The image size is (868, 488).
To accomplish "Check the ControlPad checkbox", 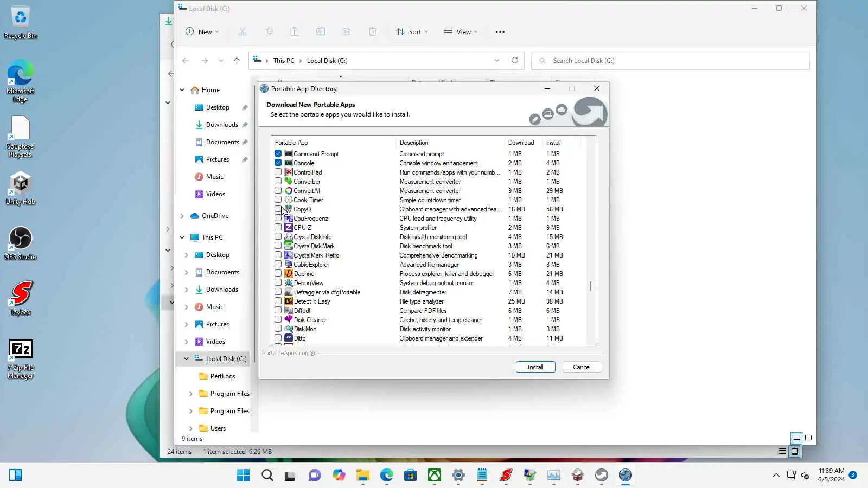I will (278, 172).
